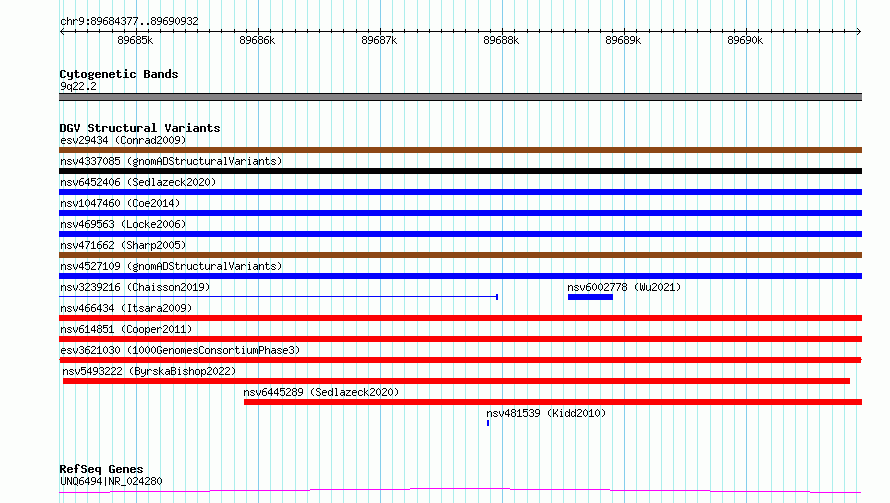Click the ruler's right scroll arrow
The height and width of the screenshot is (503, 890).
tap(858, 31)
